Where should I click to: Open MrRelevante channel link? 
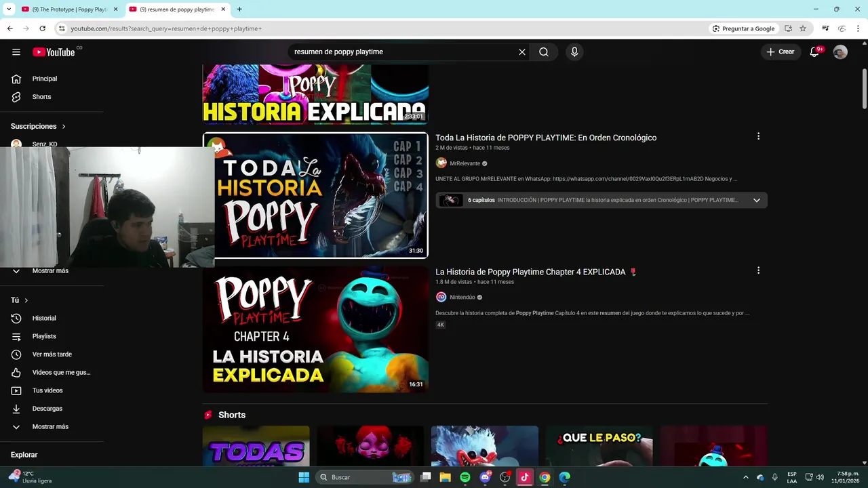(465, 163)
